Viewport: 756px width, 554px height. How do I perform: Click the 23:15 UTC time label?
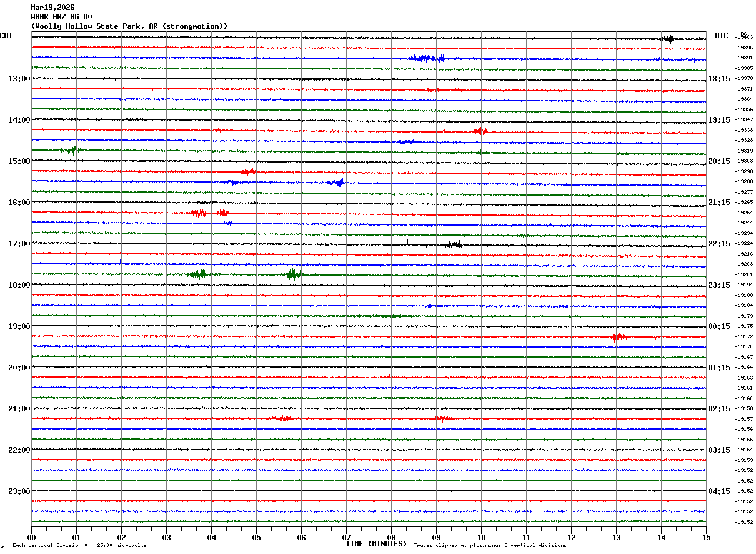pos(719,285)
